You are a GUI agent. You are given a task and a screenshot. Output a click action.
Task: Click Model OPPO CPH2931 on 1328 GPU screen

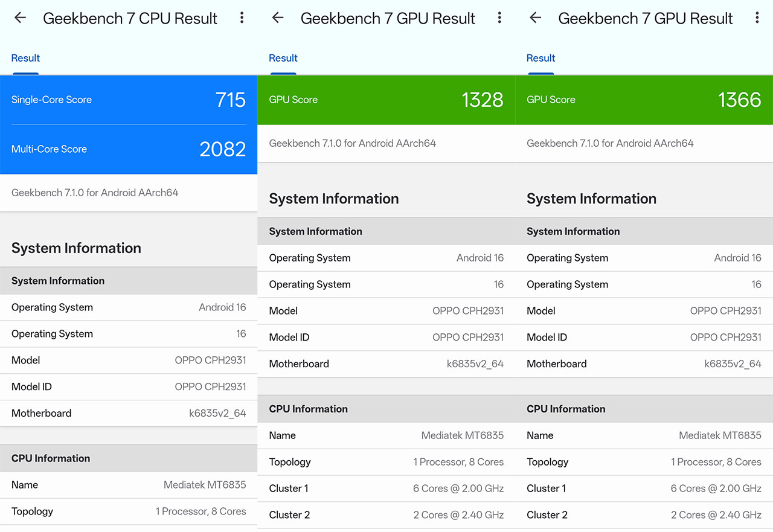(386, 311)
